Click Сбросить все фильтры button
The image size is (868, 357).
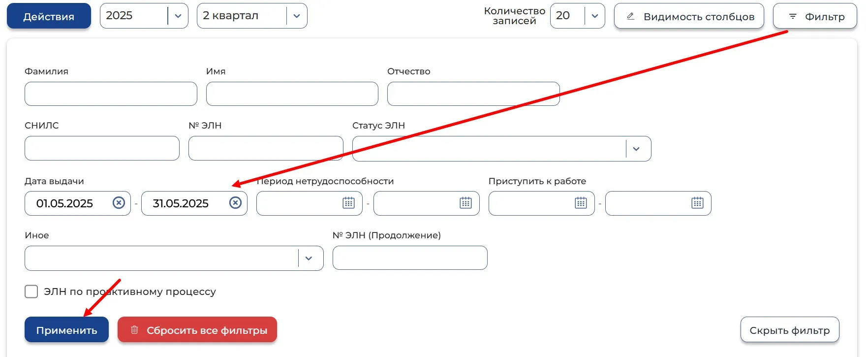coord(197,330)
